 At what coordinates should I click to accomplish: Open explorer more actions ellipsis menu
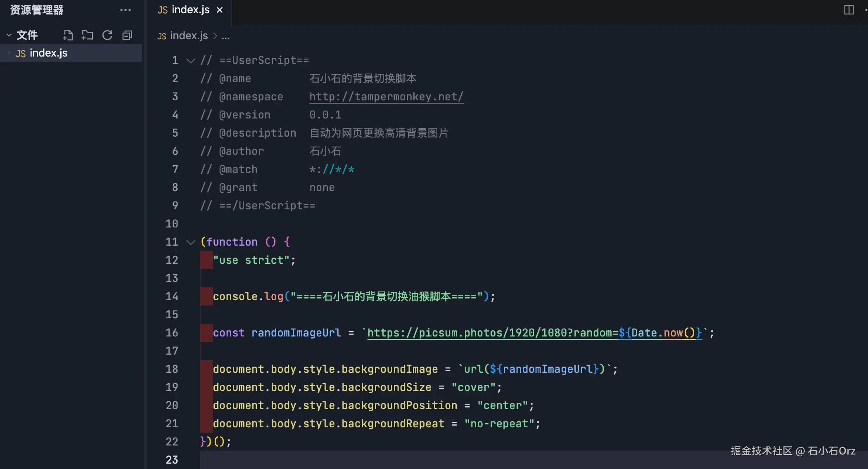(125, 10)
